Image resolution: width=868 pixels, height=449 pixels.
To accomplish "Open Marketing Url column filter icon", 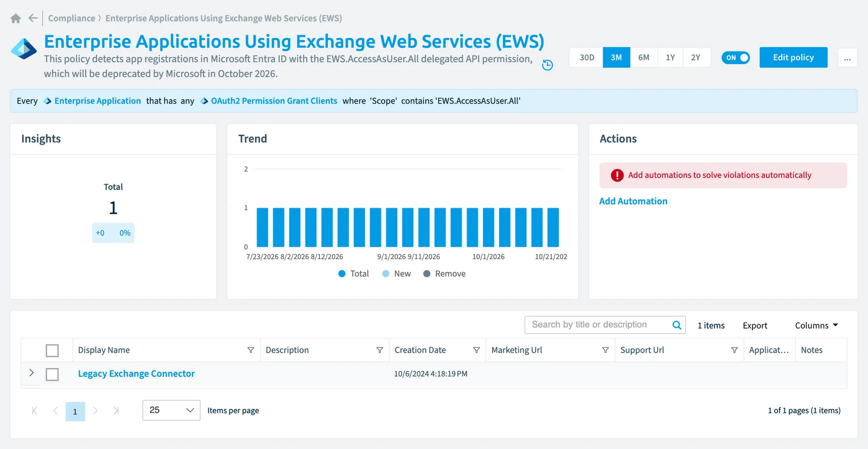I will click(x=605, y=350).
